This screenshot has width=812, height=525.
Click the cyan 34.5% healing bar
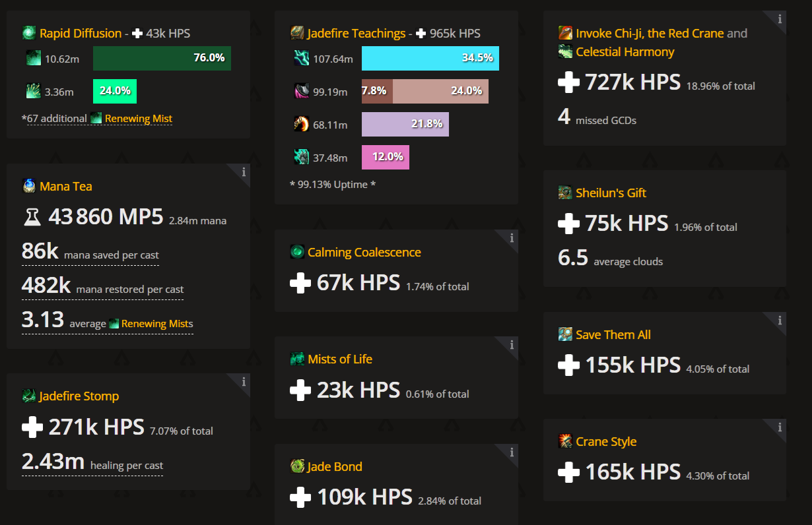pos(430,58)
